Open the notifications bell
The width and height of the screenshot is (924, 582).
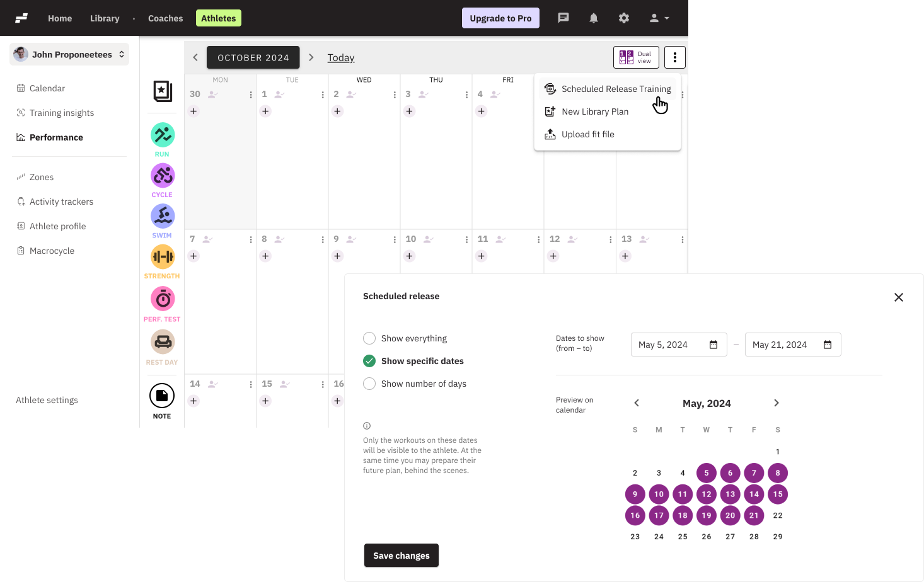[593, 18]
